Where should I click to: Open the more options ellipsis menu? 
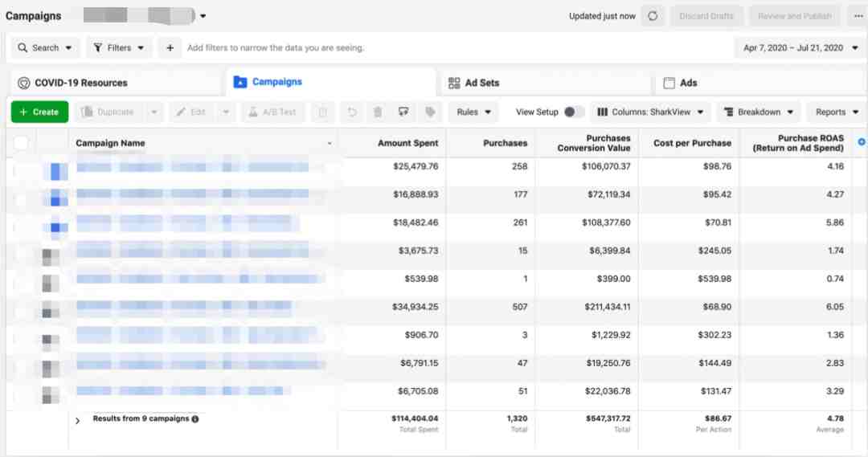(x=858, y=16)
